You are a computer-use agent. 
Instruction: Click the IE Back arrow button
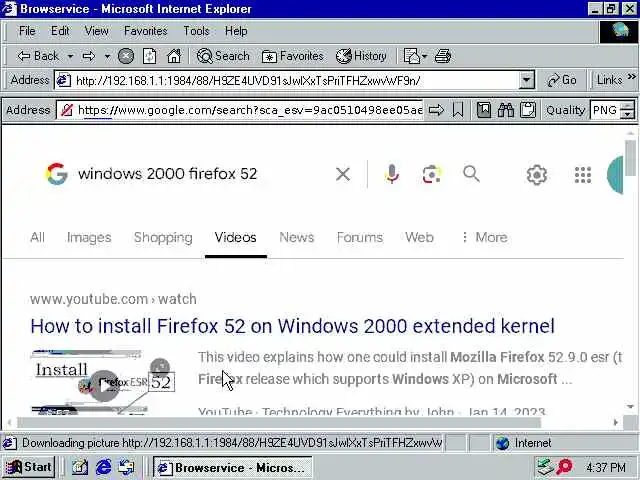[38, 56]
